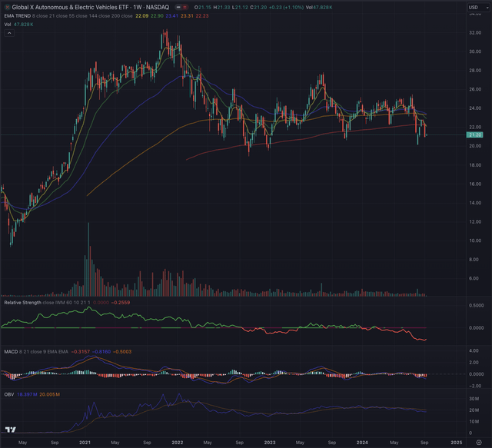Screen dimensions: 492x448
Task: Open the TradingView logo in chart corner
Action: pyautogui.click(x=10, y=430)
